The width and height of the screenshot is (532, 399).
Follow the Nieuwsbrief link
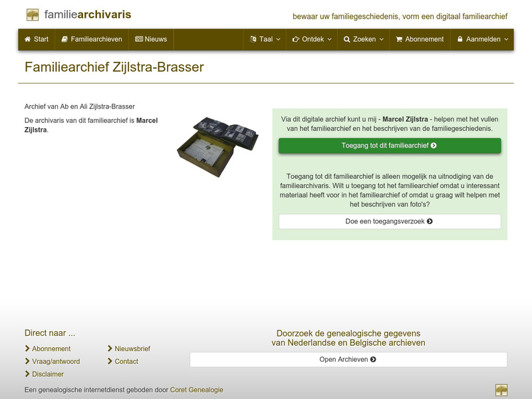(131, 348)
